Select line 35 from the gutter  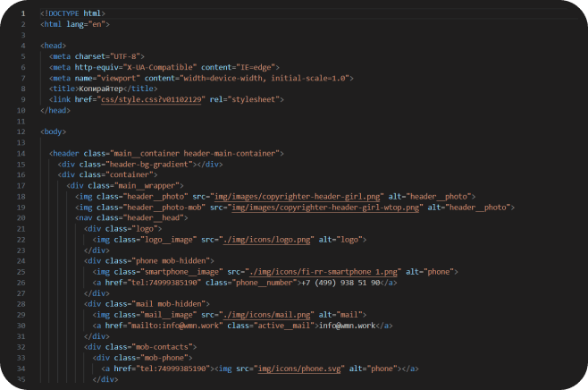pyautogui.click(x=21, y=378)
